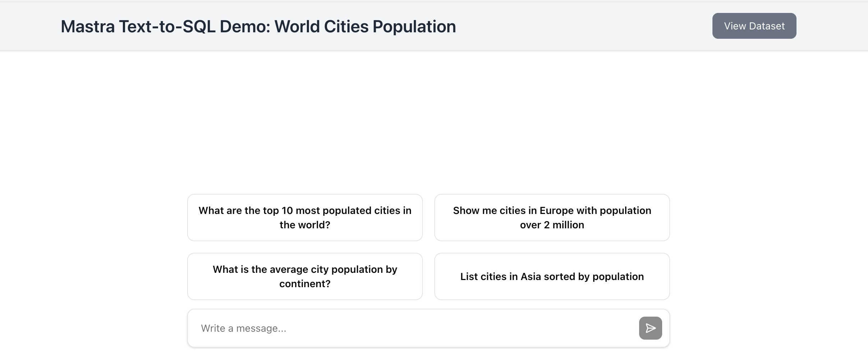Open the View Dataset button
Image resolution: width=868 pixels, height=359 pixels.
click(754, 26)
